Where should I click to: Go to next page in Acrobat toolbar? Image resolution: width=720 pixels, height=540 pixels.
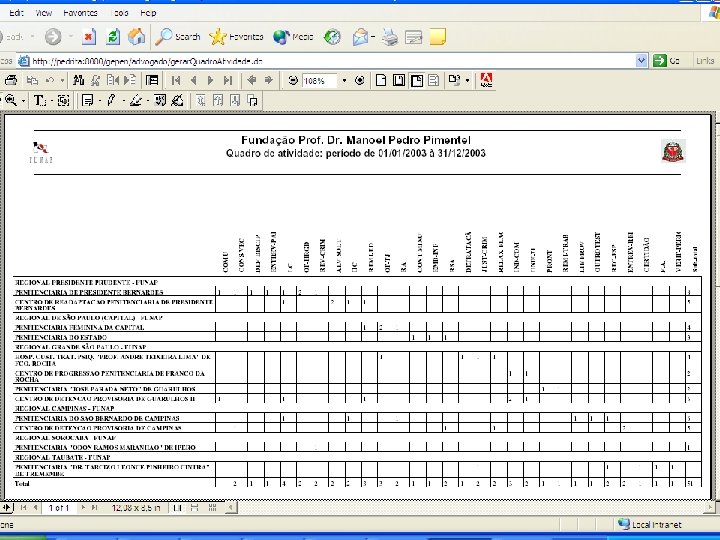pos(210,80)
